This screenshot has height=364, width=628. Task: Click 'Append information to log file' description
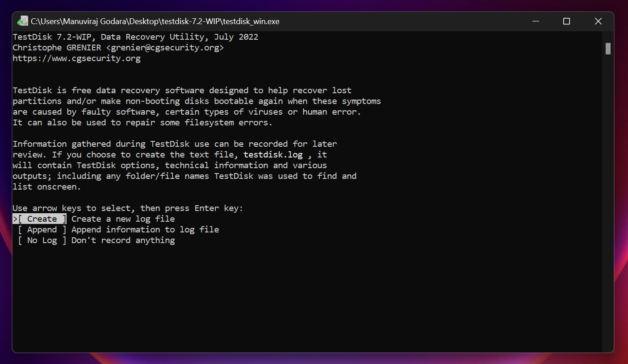coord(145,230)
